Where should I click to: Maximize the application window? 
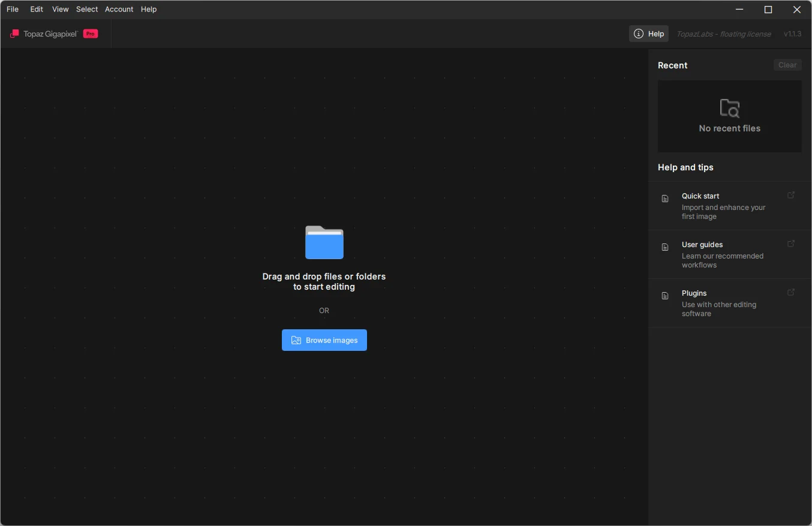768,10
